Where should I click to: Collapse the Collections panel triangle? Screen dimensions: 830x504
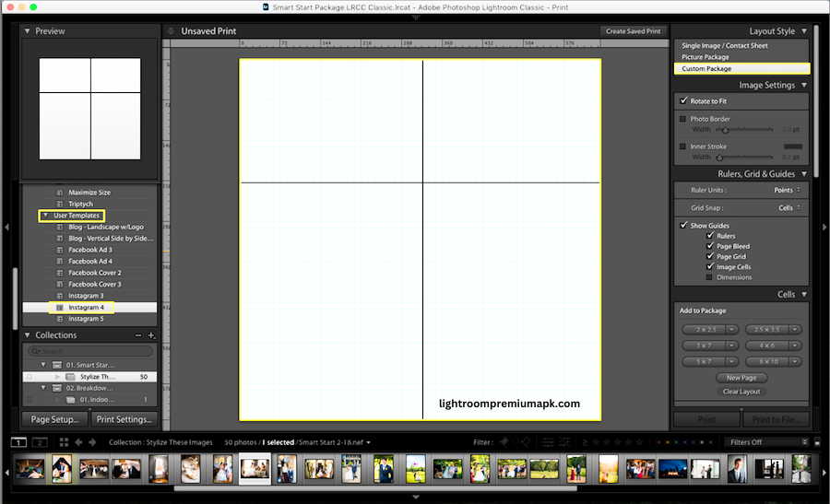(28, 335)
